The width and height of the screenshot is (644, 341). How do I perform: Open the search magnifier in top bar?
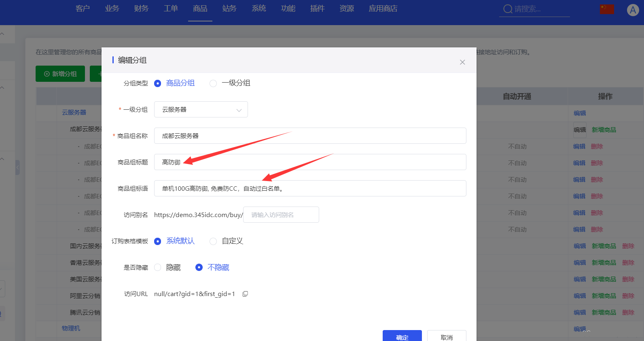[508, 9]
